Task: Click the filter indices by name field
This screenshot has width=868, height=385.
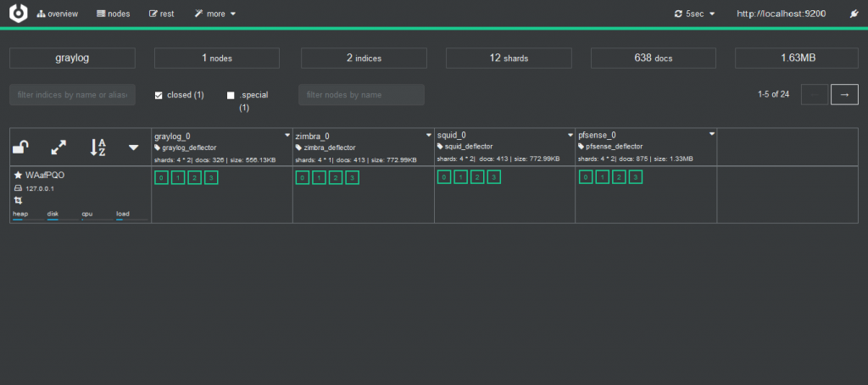Action: point(72,95)
